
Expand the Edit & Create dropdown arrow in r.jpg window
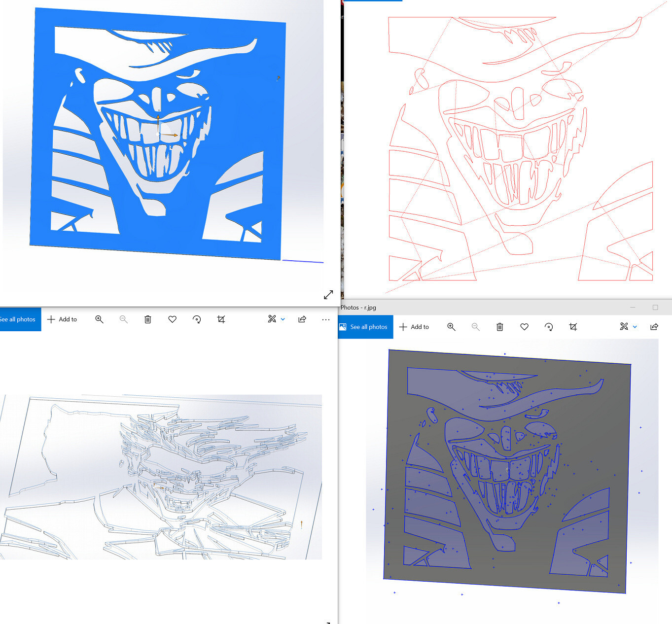(635, 327)
